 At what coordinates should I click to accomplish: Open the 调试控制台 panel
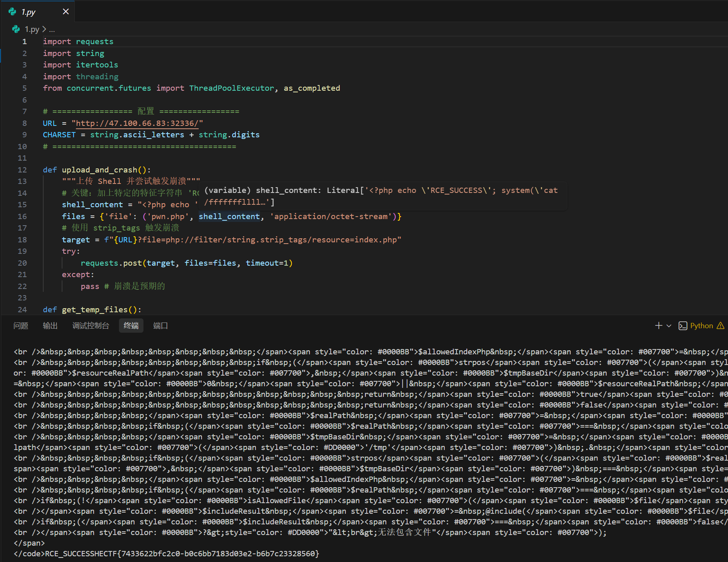coord(90,325)
